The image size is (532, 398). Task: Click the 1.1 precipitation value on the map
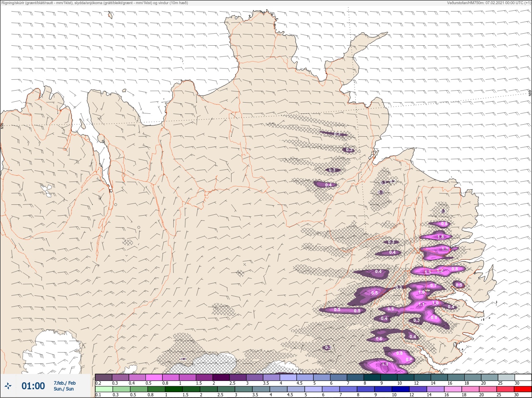[421, 305]
